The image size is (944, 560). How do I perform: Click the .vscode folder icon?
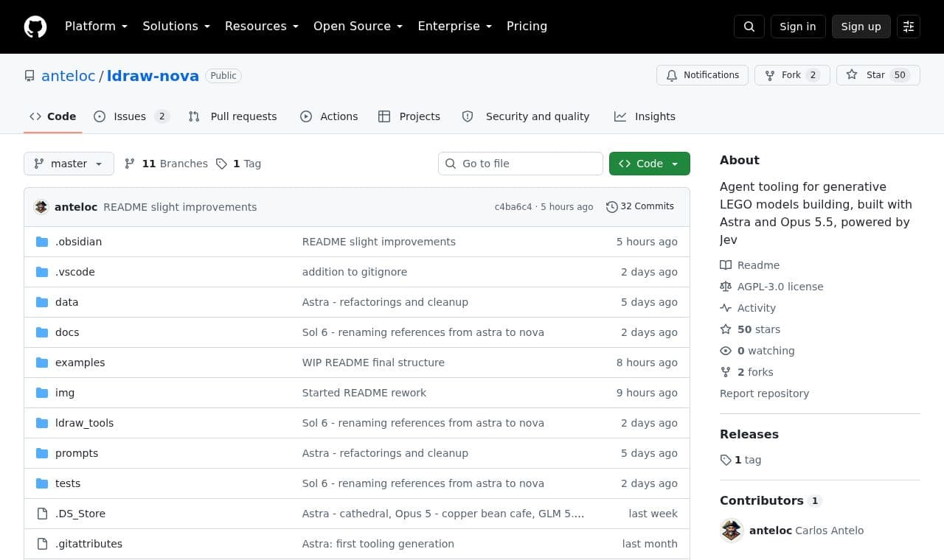42,272
